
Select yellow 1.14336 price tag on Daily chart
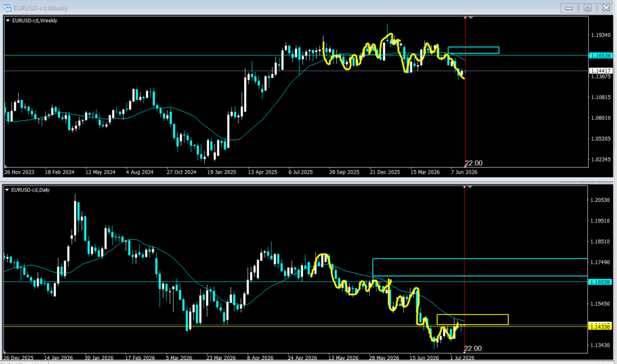click(x=600, y=327)
